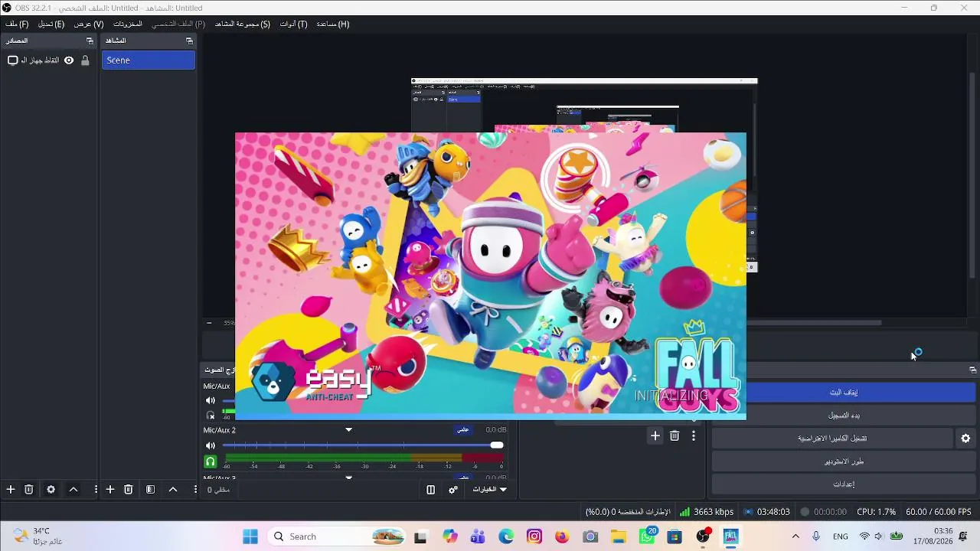Open the المخزونات Docks menu

tap(128, 24)
